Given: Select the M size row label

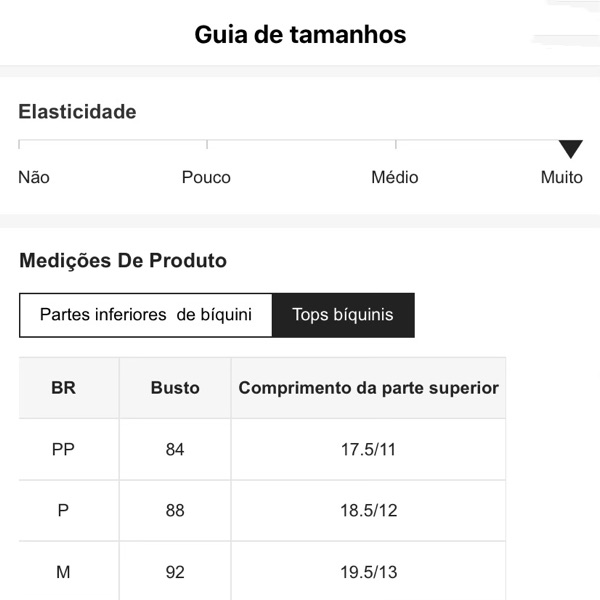Looking at the screenshot, I should pyautogui.click(x=63, y=572).
